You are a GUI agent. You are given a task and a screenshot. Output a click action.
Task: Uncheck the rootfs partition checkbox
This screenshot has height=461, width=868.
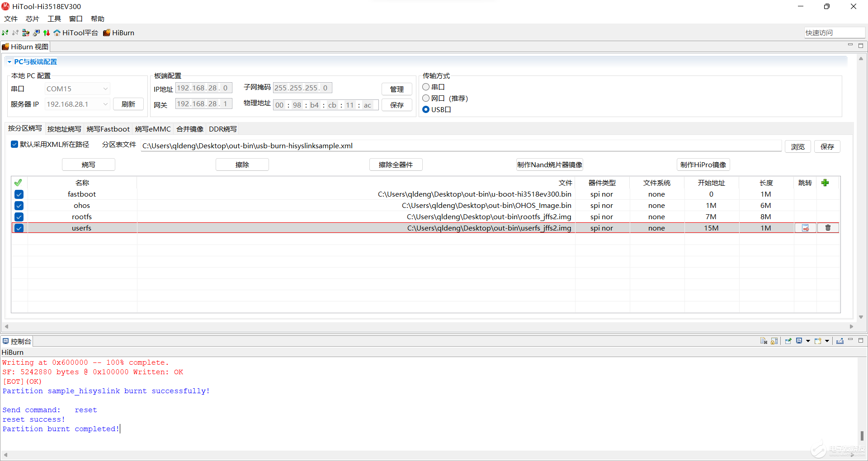point(19,217)
